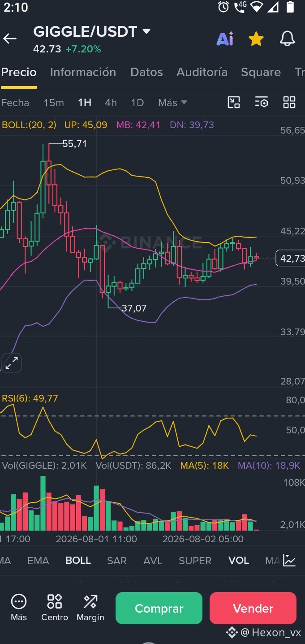Expand the Más timeframe dropdown
305x644 pixels.
coord(172,103)
